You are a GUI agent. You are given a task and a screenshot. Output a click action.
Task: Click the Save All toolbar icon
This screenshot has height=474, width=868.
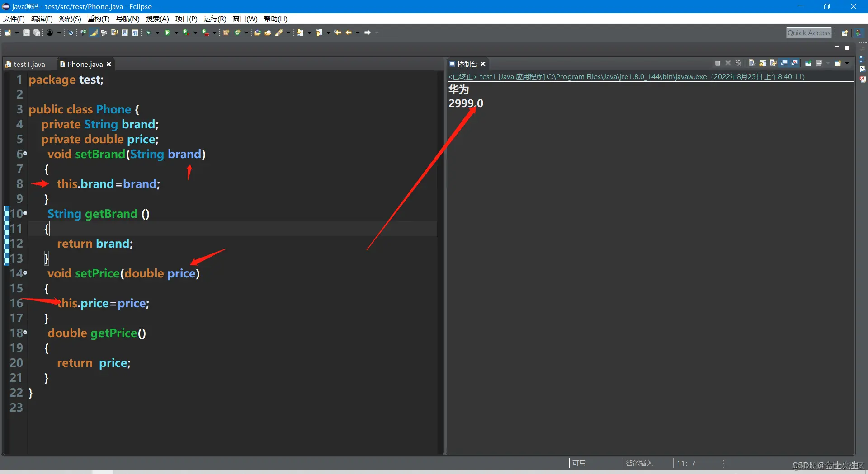click(37, 33)
